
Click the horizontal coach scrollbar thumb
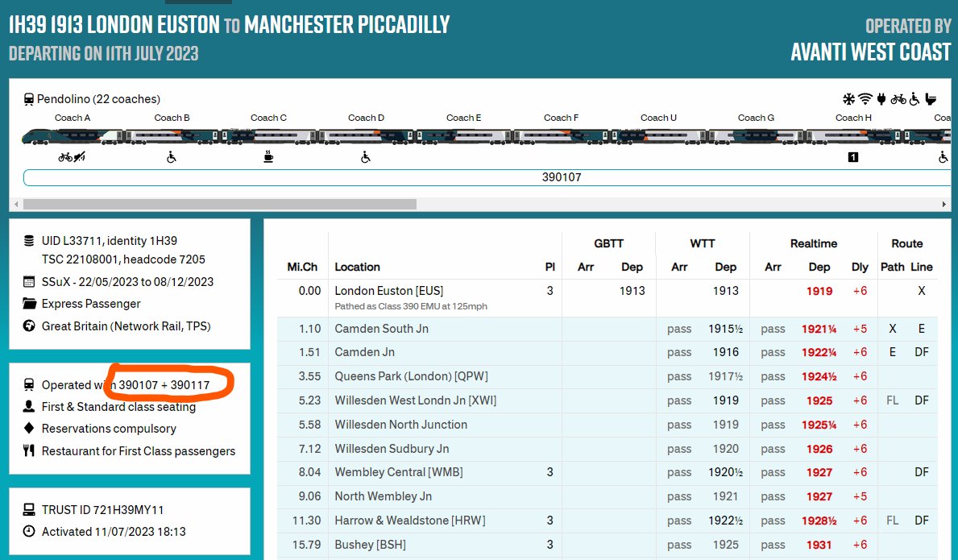[x=220, y=204]
